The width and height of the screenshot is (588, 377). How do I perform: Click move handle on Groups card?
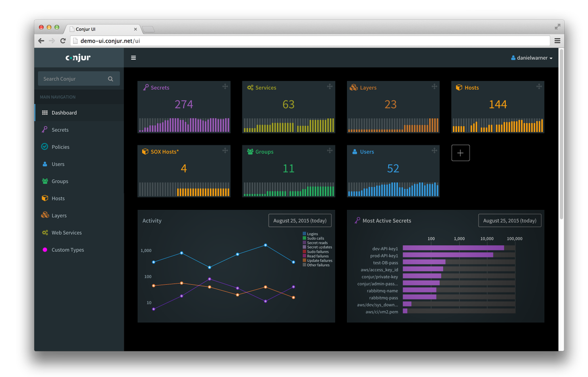point(330,151)
